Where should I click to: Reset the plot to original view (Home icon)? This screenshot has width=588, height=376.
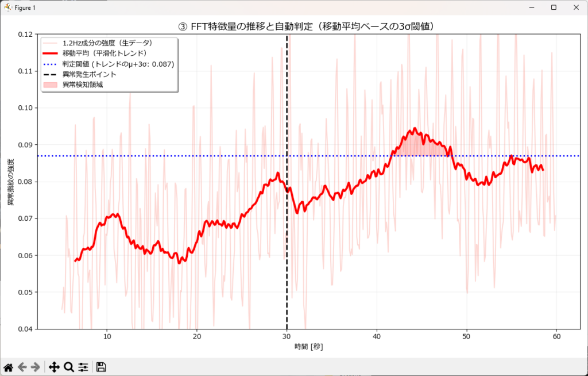tap(8, 367)
